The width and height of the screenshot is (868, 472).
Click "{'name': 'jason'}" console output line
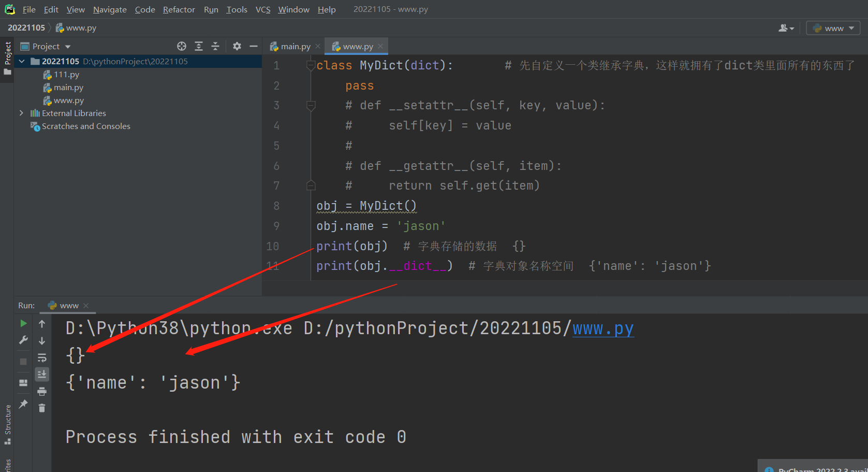coord(153,383)
